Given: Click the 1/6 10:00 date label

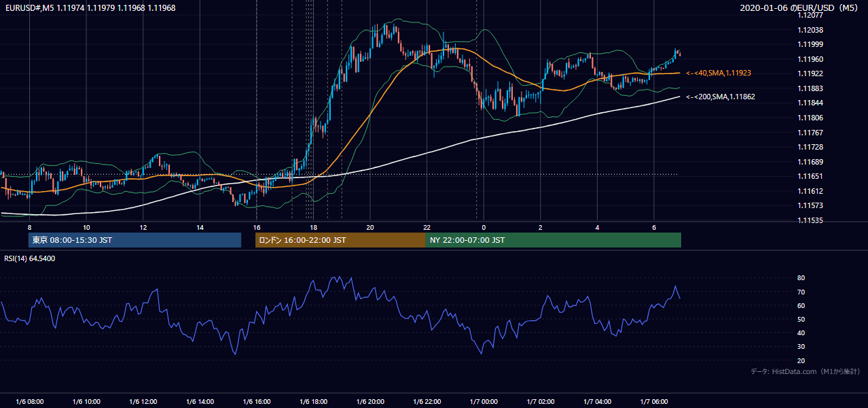Looking at the screenshot, I should pyautogui.click(x=86, y=401).
